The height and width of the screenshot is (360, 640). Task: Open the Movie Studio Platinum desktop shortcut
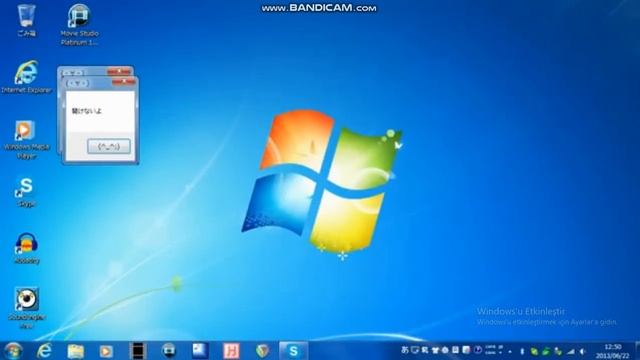[x=79, y=24]
